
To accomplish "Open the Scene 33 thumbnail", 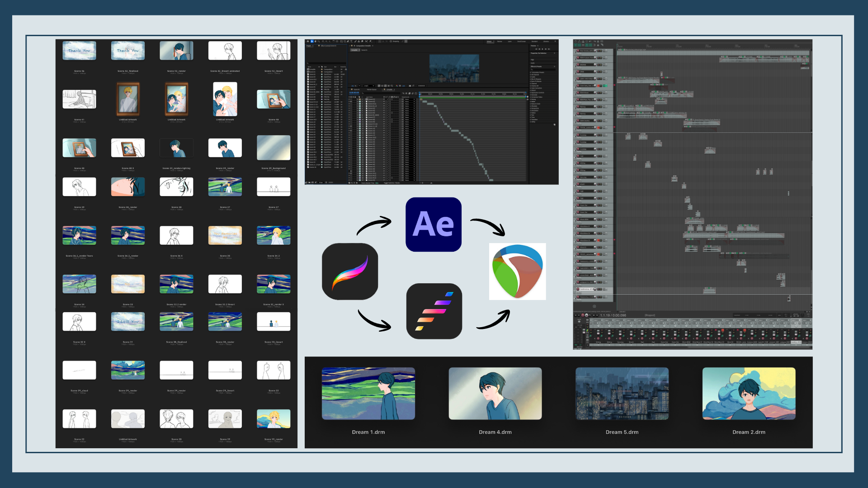I will click(128, 284).
